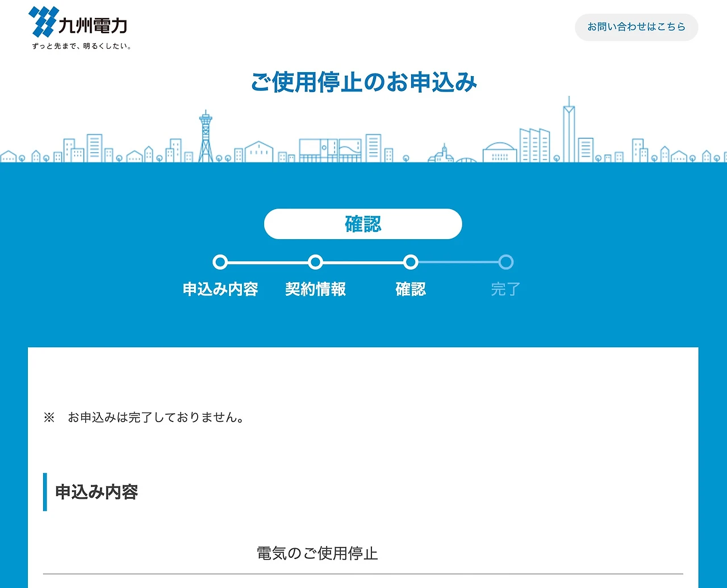Click the 確認 step label under progress bar
This screenshot has width=727, height=588.
click(x=411, y=289)
